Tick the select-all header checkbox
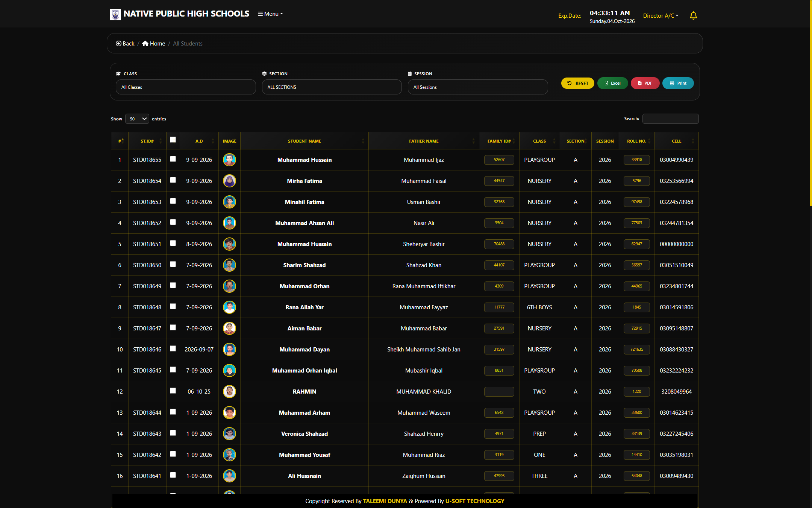This screenshot has width=812, height=508. pos(173,140)
